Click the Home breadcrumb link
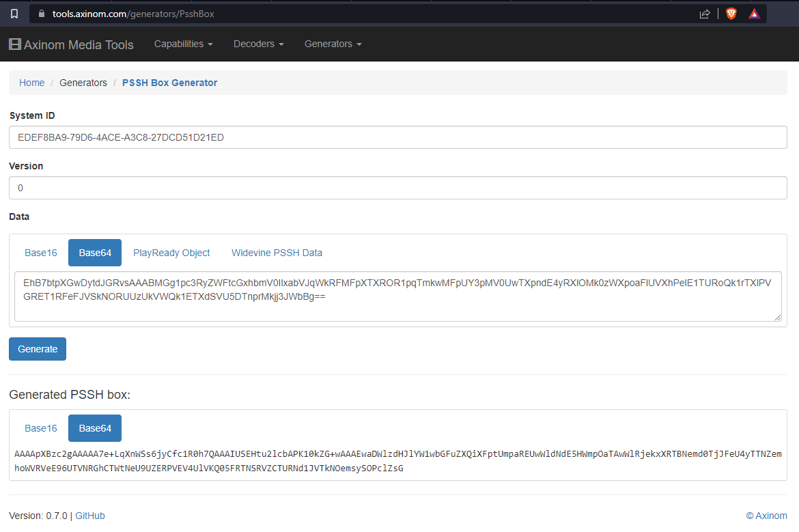The image size is (799, 532). [31, 83]
